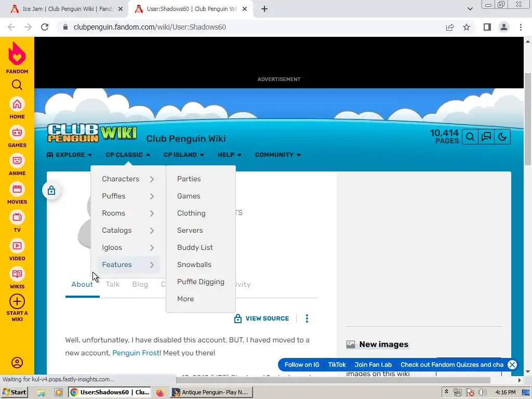This screenshot has width=532, height=399.
Task: Open Chrome profile avatar button
Action: tap(504, 27)
